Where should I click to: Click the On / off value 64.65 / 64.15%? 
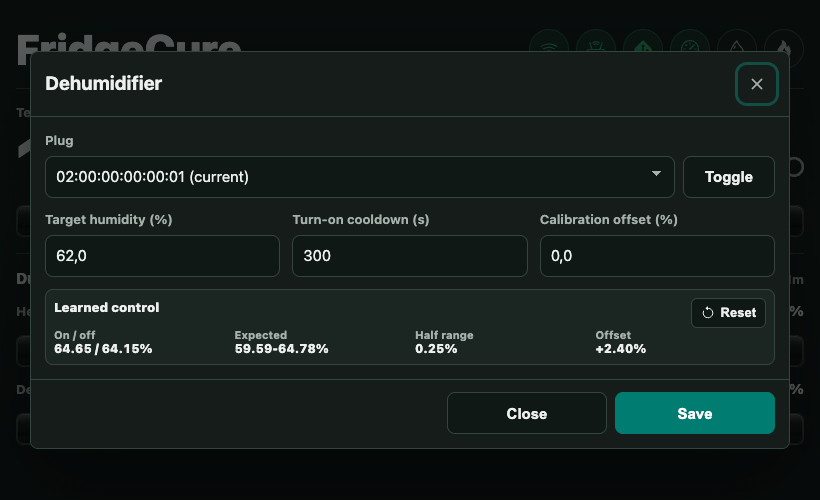coord(103,349)
